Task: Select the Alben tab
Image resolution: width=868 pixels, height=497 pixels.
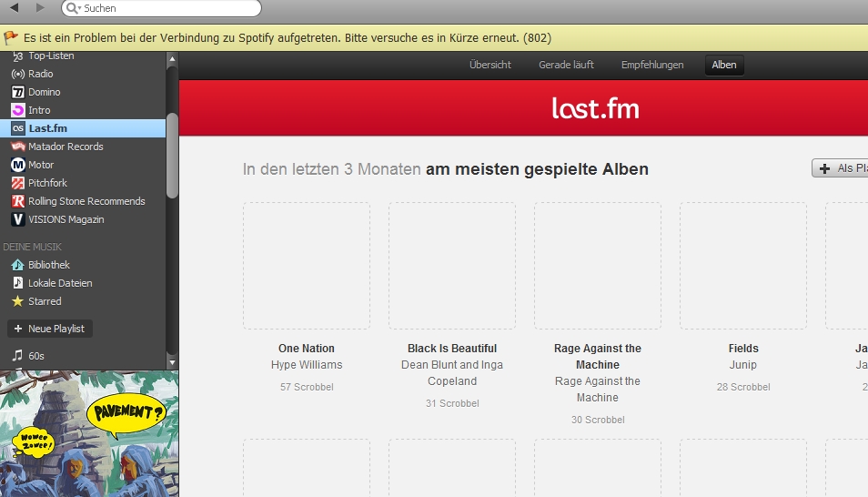Action: (724, 65)
